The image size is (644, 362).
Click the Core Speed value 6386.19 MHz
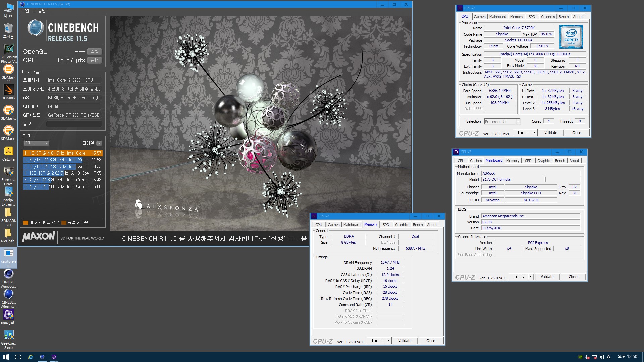pos(500,91)
